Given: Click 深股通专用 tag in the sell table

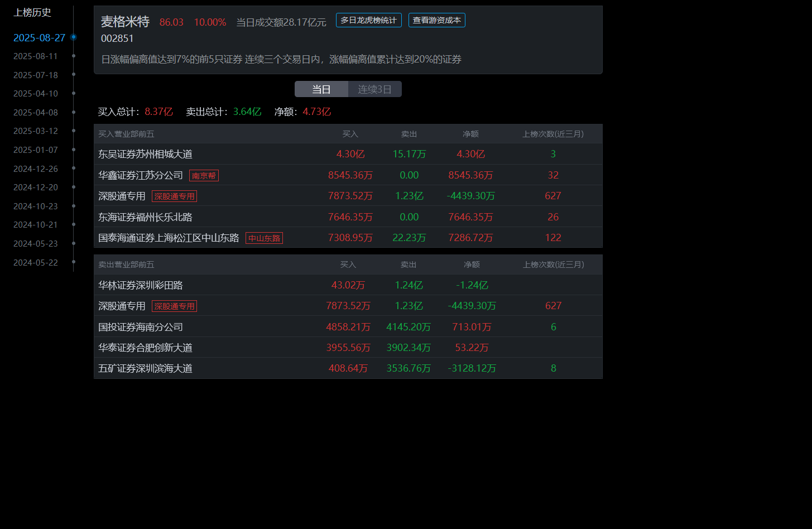Looking at the screenshot, I should [174, 306].
